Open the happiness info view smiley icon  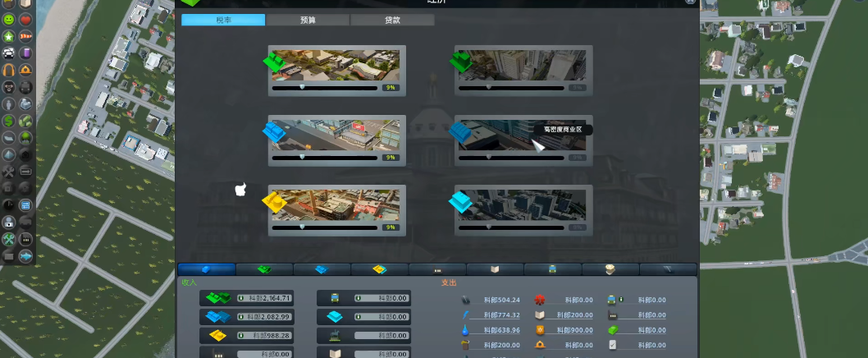click(9, 20)
